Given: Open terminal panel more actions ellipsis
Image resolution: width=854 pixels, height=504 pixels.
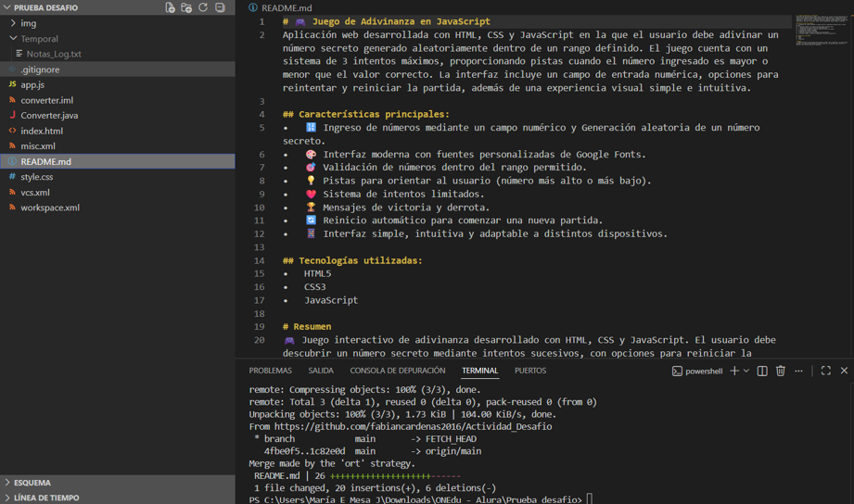Looking at the screenshot, I should pos(798,371).
